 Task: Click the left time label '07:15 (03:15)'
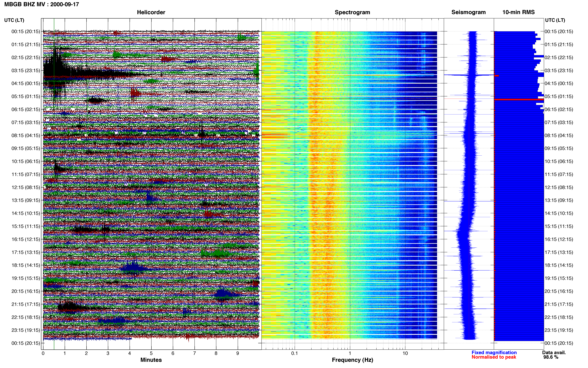tap(26, 122)
